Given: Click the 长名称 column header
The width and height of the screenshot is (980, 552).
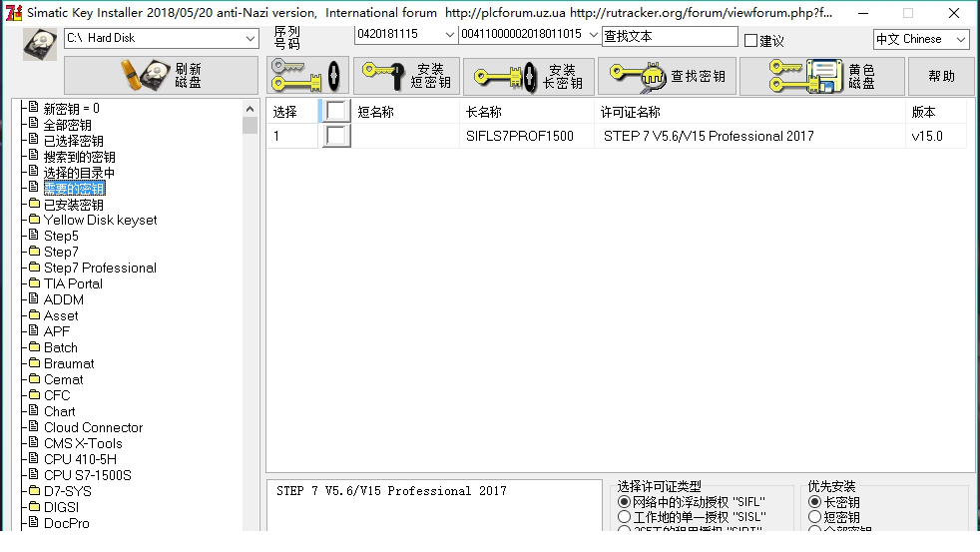Looking at the screenshot, I should (x=527, y=112).
